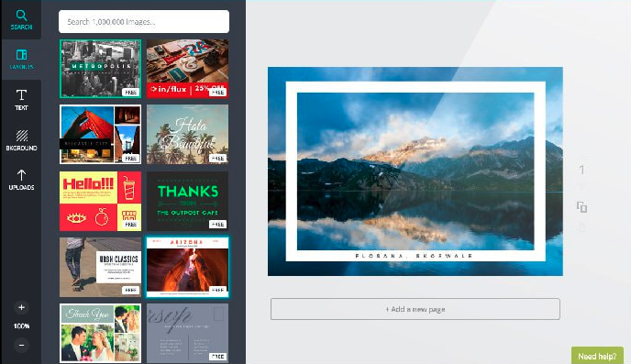This screenshot has height=364, width=631.
Task: Select the mountain lake photo on canvas
Action: pyautogui.click(x=415, y=171)
